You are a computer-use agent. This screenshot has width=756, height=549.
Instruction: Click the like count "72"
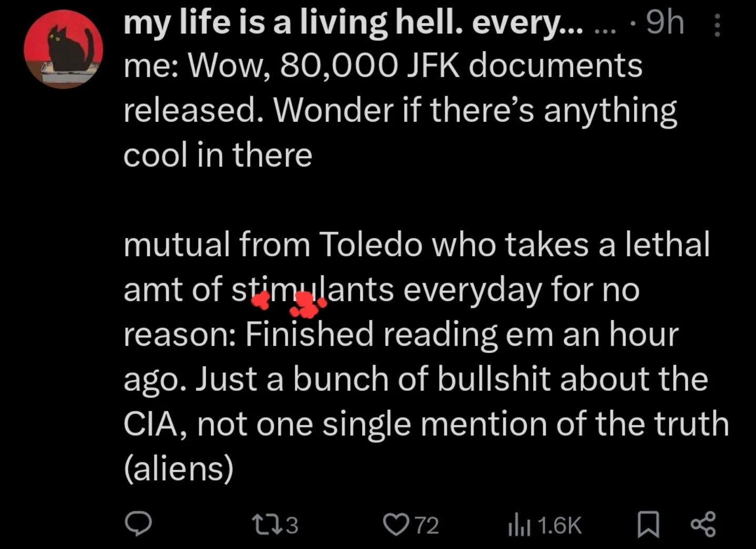coord(427,525)
